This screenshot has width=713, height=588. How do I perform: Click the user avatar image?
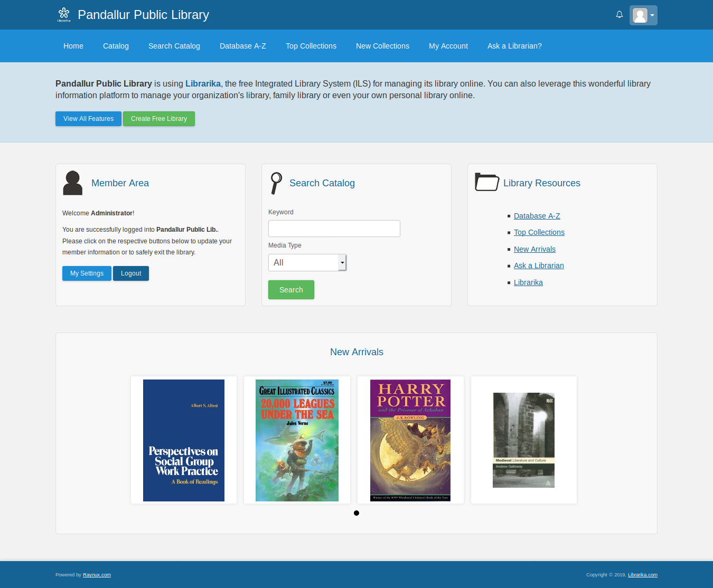click(x=641, y=15)
